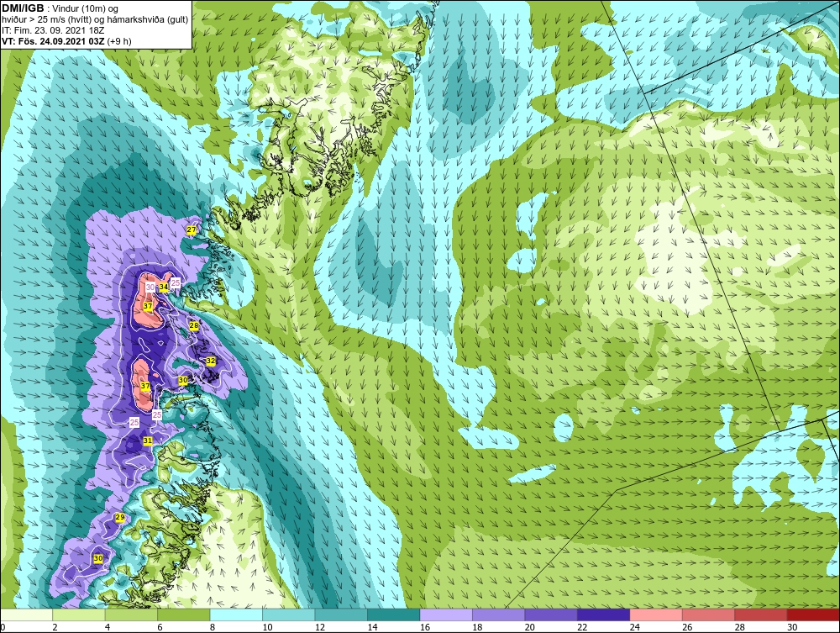Viewport: 840px width, 633px height.
Task: Select the 2–4 m/s light green color swatch
Action: [79, 615]
